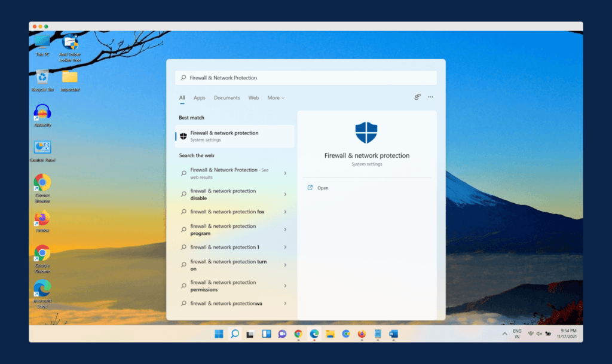
Task: Click Open for Firewall & network protection
Action: point(323,188)
